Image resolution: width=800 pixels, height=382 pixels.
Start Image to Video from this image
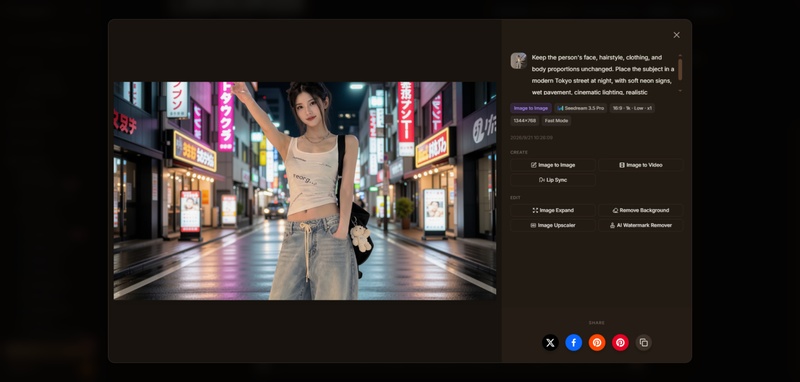[x=640, y=165]
